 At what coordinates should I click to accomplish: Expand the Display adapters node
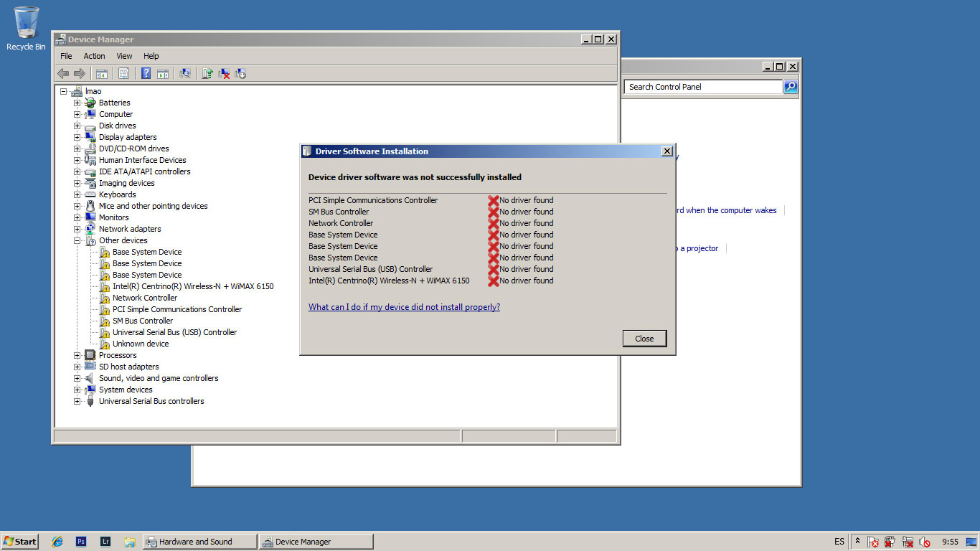click(77, 137)
